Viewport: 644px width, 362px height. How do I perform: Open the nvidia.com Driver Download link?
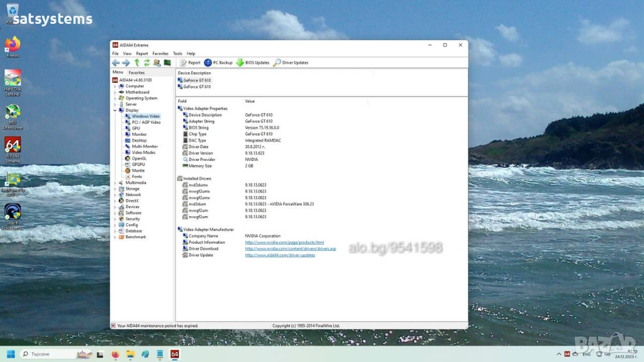coord(290,249)
